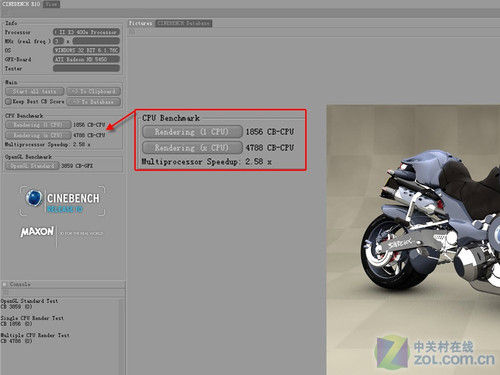Click the rendered motorcycle picture
Image resolution: width=500 pixels, height=375 pixels.
(413, 240)
